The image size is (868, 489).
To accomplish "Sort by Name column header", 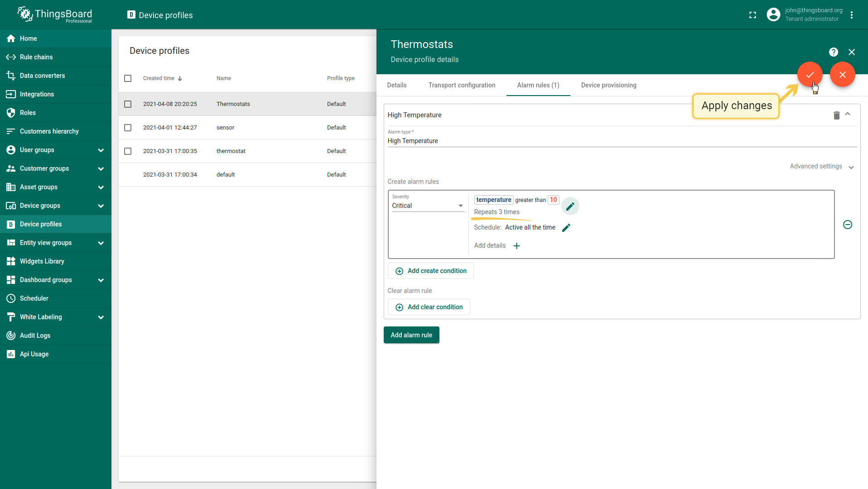I will click(223, 78).
